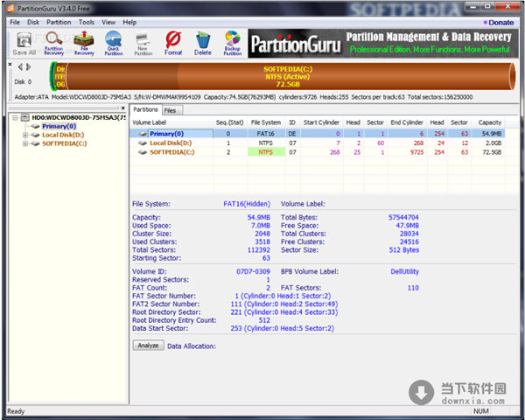525x420 pixels.
Task: Close the disk map panel with the small X
Action: (x=10, y=64)
